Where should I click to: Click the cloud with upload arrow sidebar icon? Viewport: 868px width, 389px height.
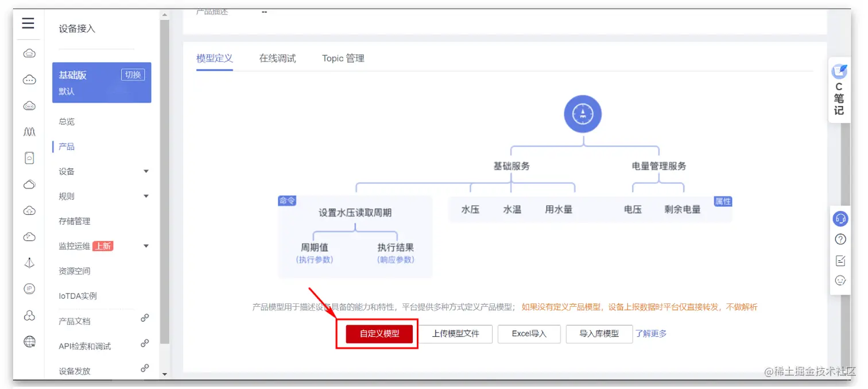click(x=29, y=211)
